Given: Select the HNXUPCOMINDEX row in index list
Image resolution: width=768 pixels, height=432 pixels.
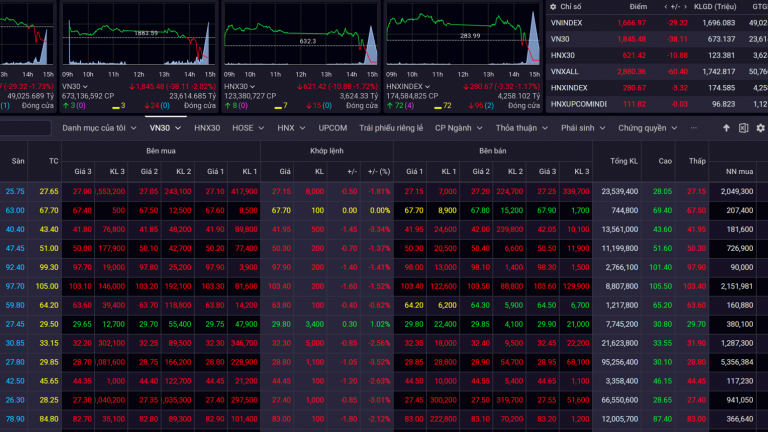Looking at the screenshot, I should click(x=657, y=104).
